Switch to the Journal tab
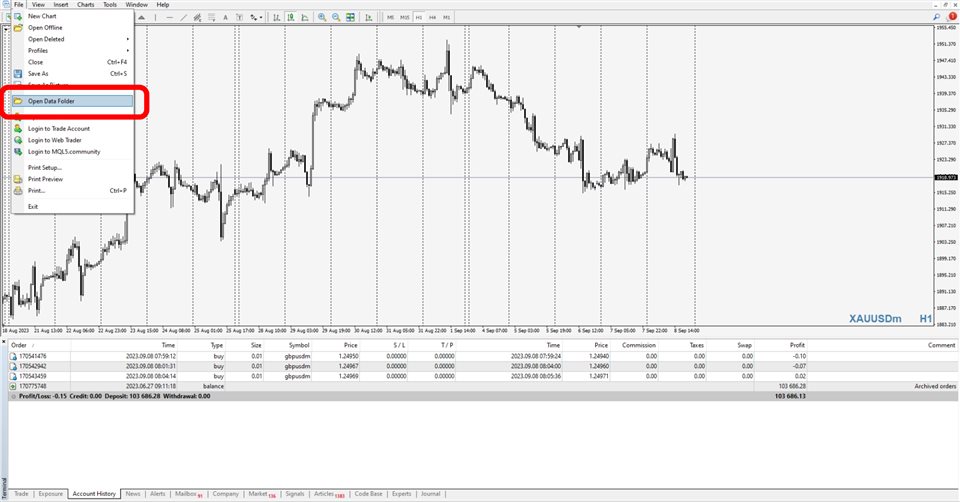Screen dimensions: 960x502 point(430,494)
